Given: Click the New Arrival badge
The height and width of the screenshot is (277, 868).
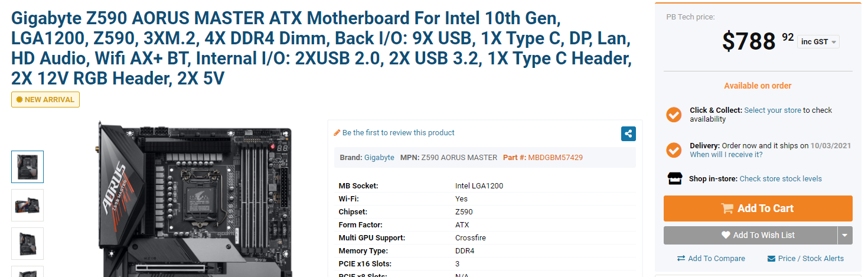Looking at the screenshot, I should point(45,100).
